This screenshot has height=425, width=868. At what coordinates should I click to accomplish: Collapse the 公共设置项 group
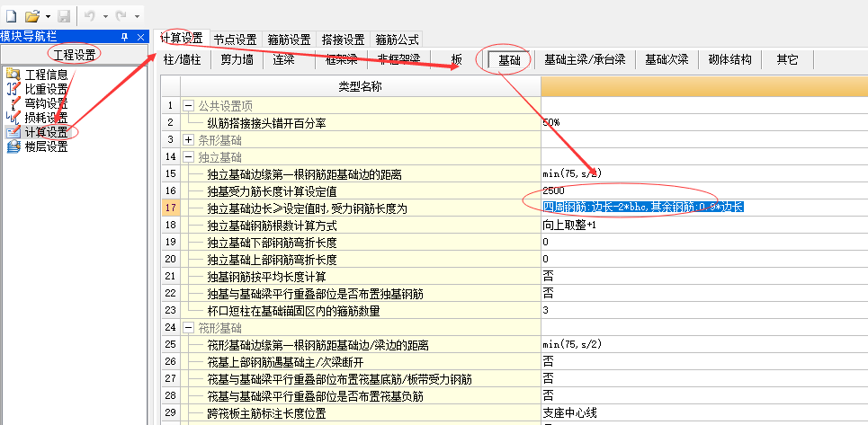pyautogui.click(x=189, y=105)
